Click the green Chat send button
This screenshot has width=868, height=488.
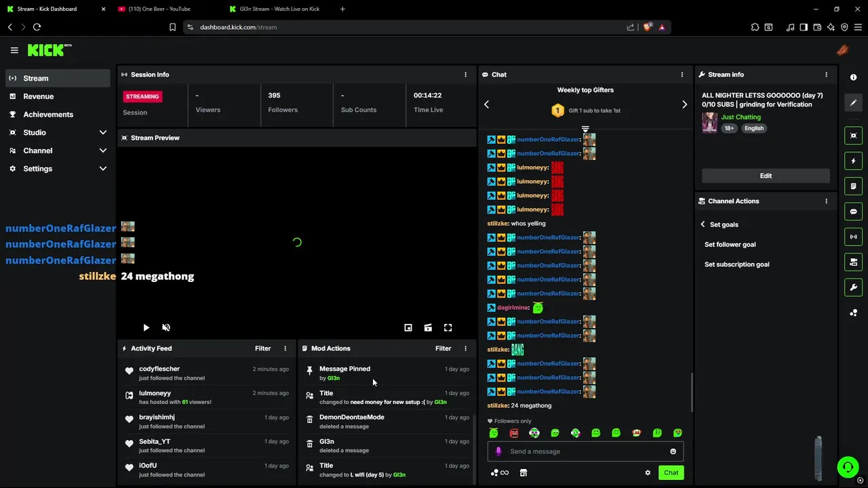tap(671, 472)
